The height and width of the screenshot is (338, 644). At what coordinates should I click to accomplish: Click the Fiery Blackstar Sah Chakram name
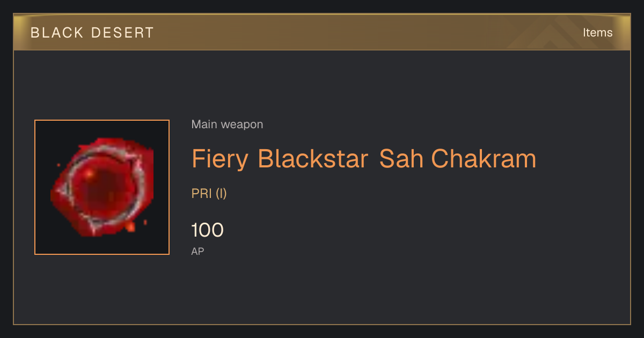(x=364, y=159)
